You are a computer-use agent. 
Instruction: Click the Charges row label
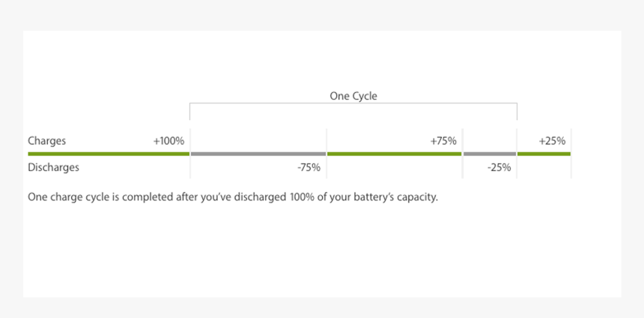tap(47, 141)
